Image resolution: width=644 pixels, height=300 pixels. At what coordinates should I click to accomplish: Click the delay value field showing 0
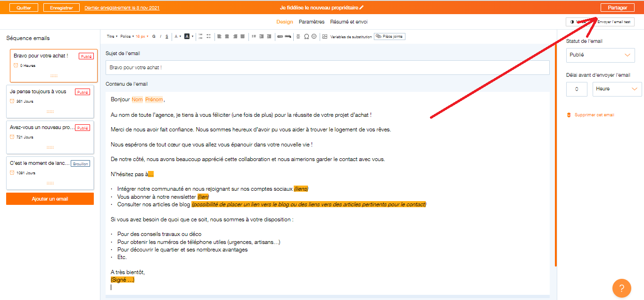pyautogui.click(x=577, y=89)
